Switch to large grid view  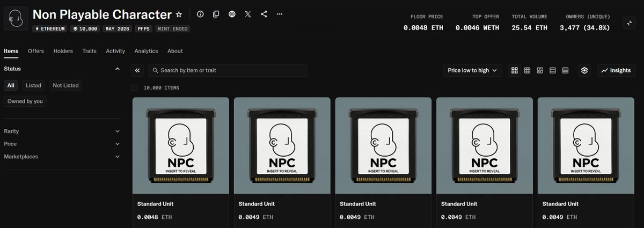515,70
